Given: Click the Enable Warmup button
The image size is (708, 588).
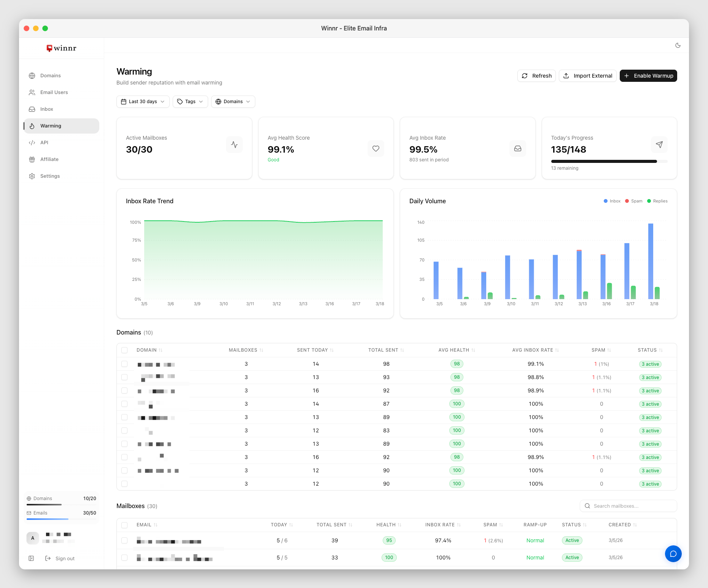Looking at the screenshot, I should 648,76.
